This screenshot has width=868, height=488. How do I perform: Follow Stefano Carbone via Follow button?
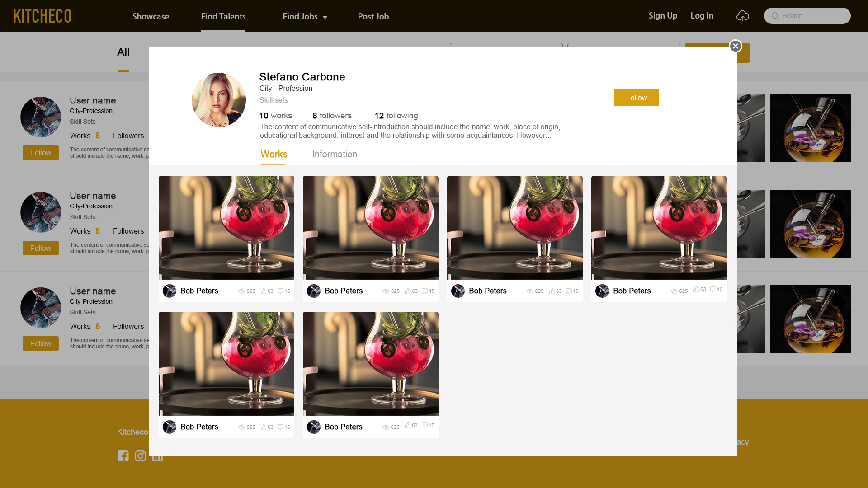point(636,98)
